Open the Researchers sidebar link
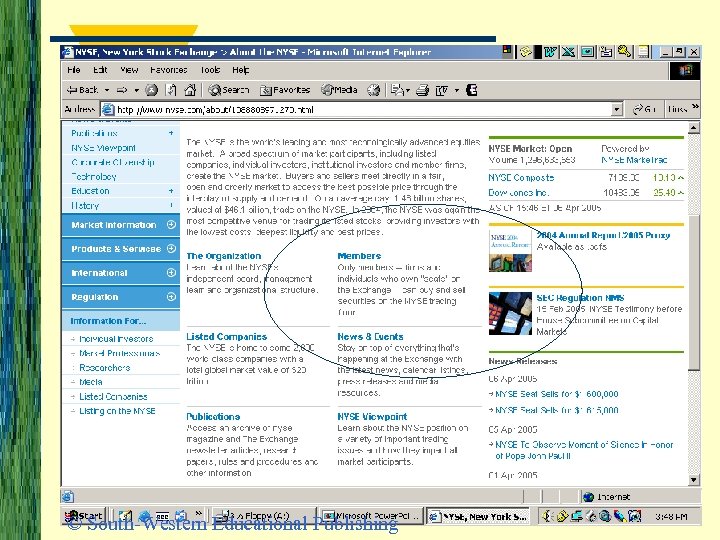 tap(105, 367)
